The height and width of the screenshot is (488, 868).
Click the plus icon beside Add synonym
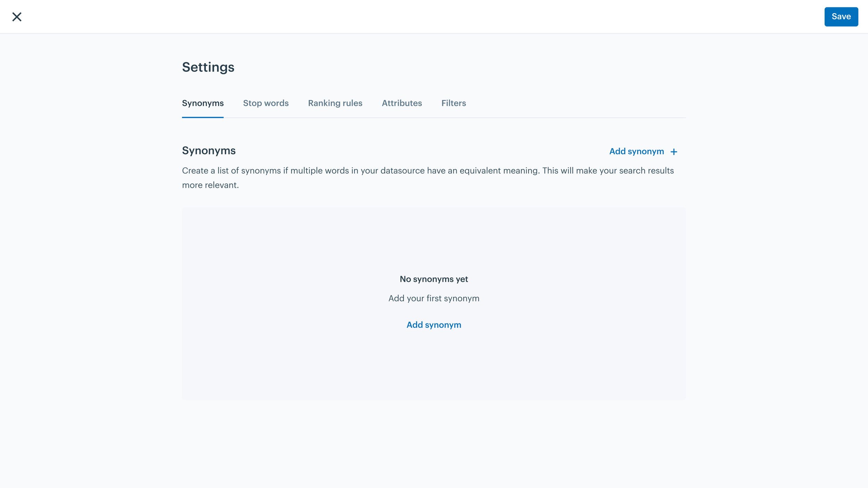click(x=674, y=152)
